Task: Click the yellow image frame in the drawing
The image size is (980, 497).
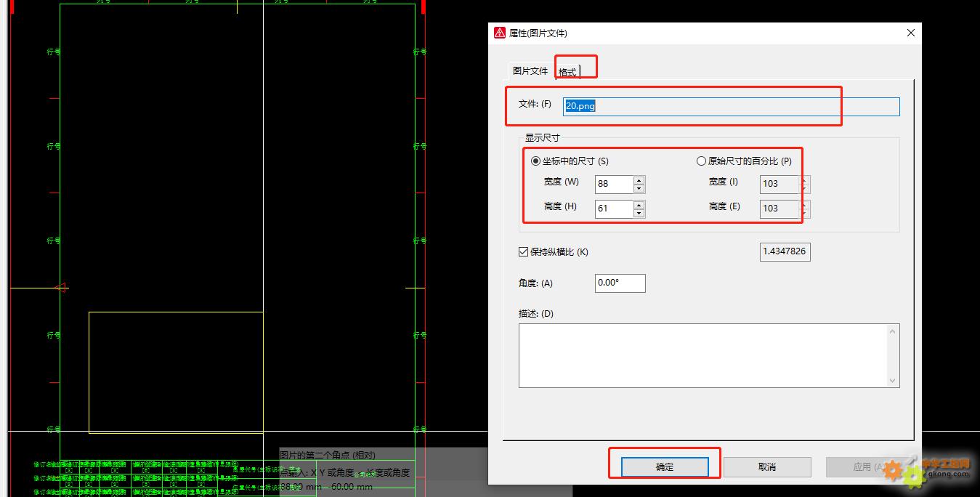Action: [x=89, y=372]
